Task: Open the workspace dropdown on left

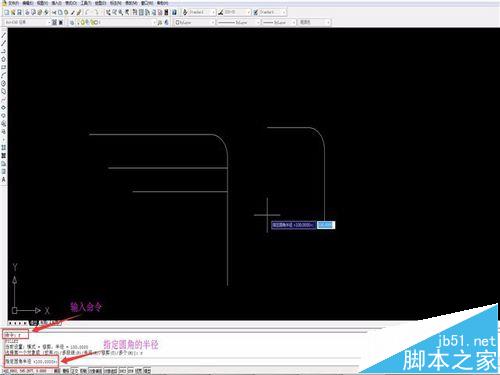Action: point(28,22)
